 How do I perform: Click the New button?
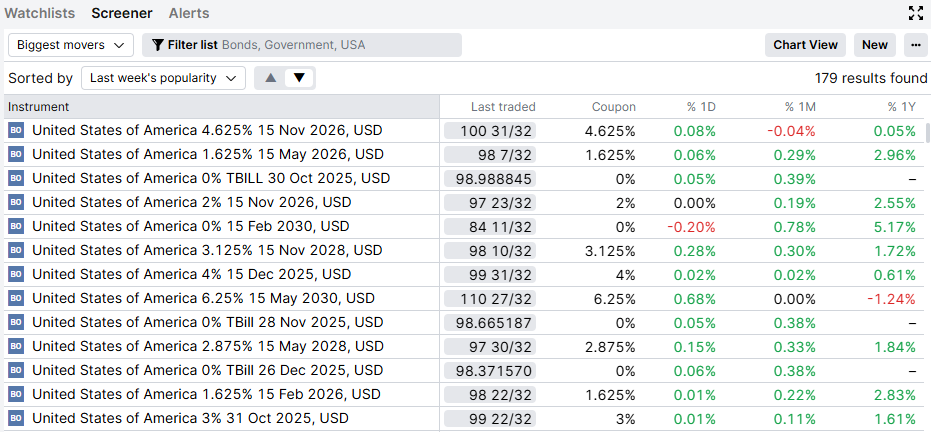875,45
